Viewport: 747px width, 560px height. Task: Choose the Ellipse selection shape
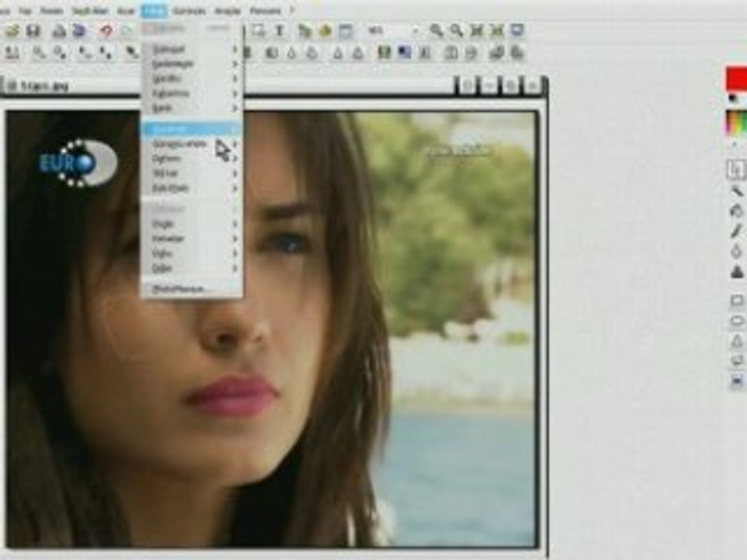[737, 320]
